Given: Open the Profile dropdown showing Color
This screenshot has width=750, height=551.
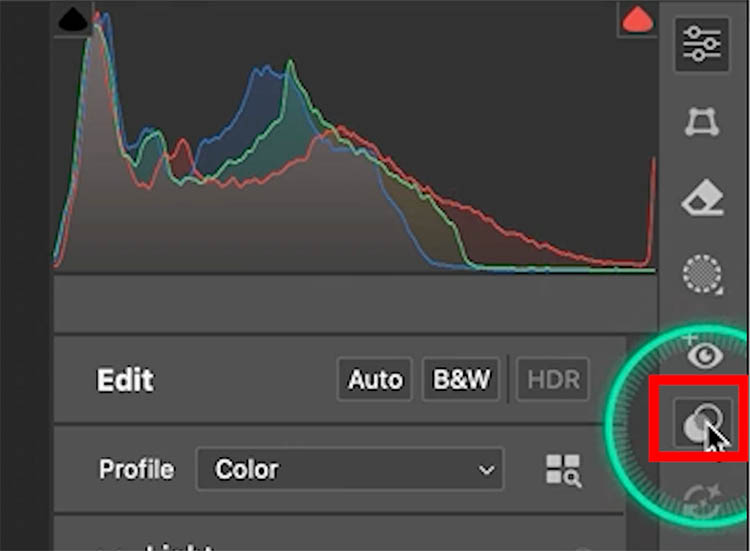Looking at the screenshot, I should [350, 469].
